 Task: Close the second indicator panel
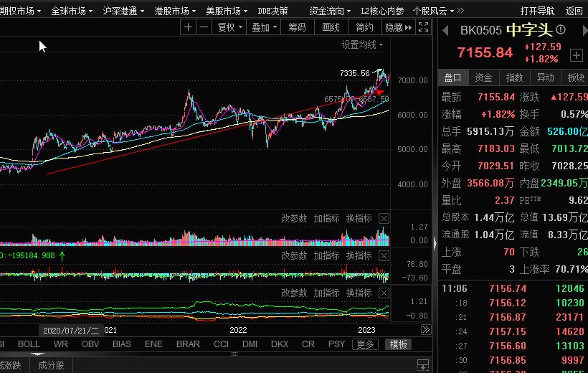[384, 256]
